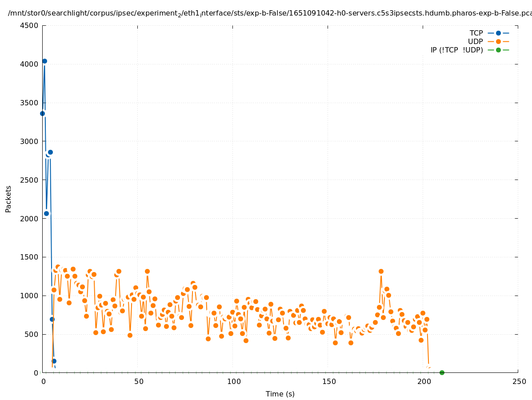Select the UDP legend label text
532x400 pixels.
[475, 41]
